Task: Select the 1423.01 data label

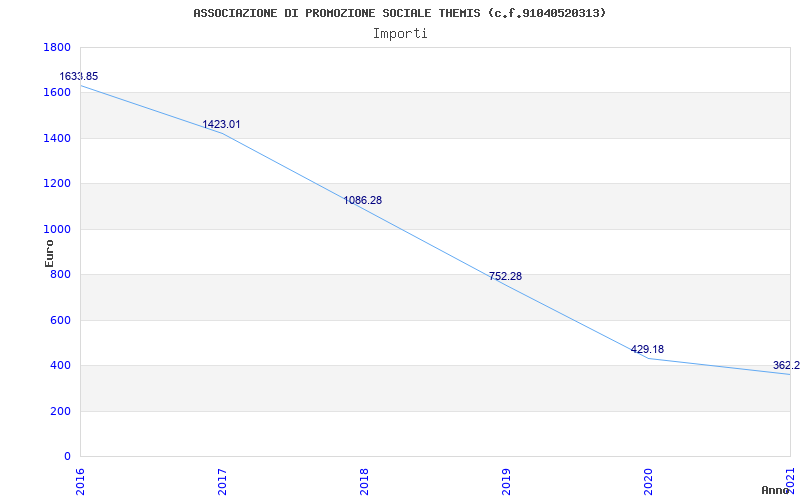Action: (x=221, y=124)
